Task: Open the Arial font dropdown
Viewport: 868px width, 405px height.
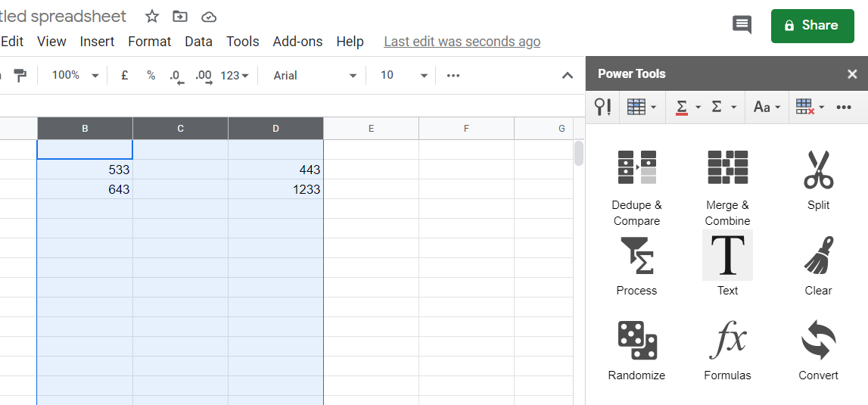Action: [315, 76]
